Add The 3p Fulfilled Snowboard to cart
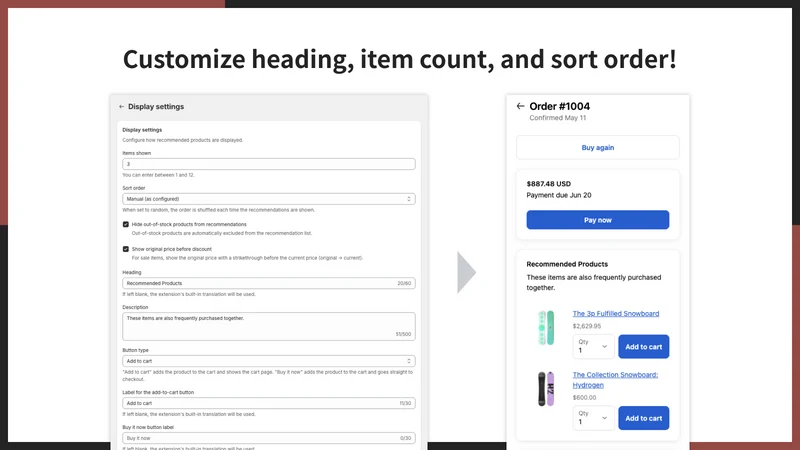The height and width of the screenshot is (450, 800). coord(643,346)
